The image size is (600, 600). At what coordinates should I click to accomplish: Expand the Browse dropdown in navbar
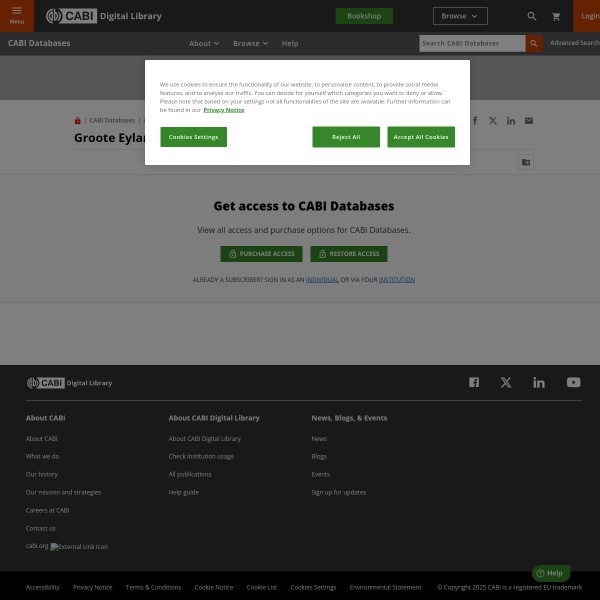[250, 43]
